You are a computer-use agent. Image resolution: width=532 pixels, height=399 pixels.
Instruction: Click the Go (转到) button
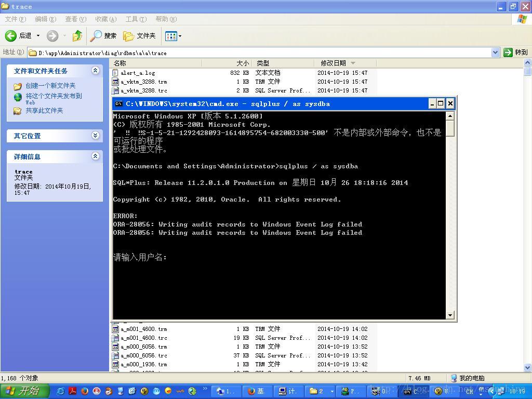(516, 52)
